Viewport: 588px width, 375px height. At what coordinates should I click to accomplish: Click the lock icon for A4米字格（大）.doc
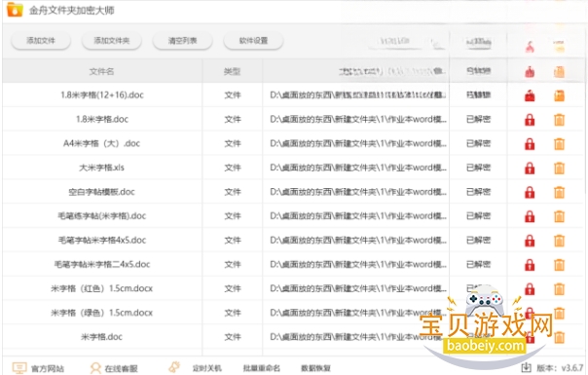(x=530, y=144)
